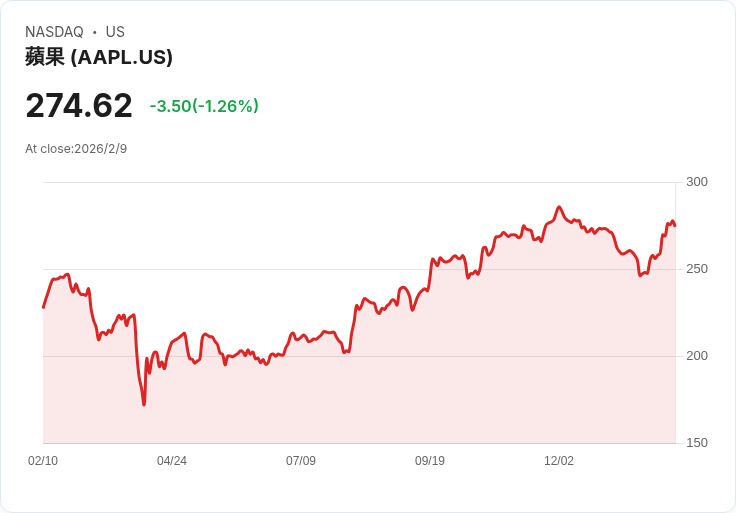The width and height of the screenshot is (736, 513).
Task: Click the NASDAQ exchange label
Action: click(x=54, y=32)
